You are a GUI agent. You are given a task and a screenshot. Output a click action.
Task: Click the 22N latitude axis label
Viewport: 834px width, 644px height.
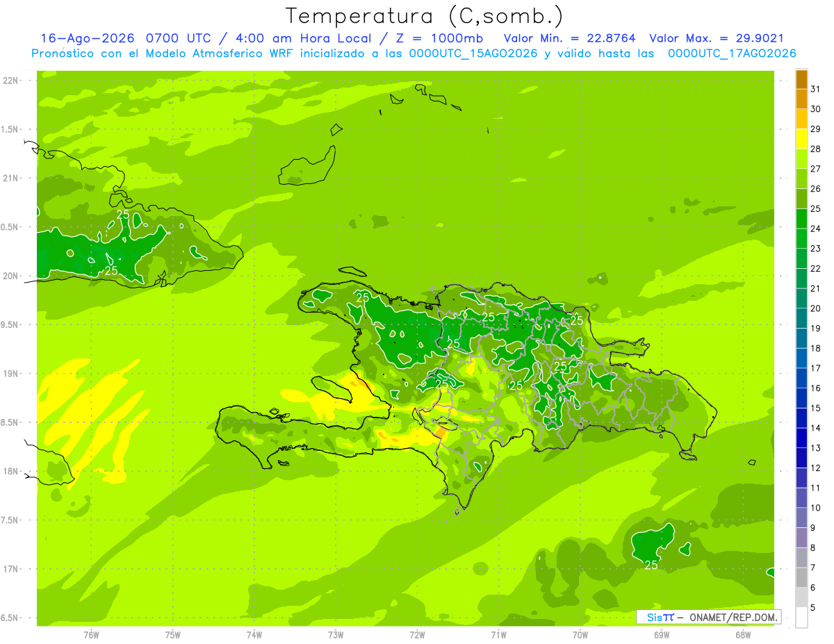click(10, 81)
